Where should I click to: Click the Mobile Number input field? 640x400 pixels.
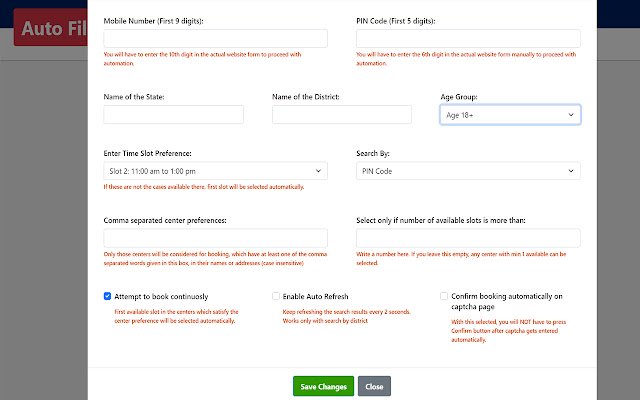216,38
